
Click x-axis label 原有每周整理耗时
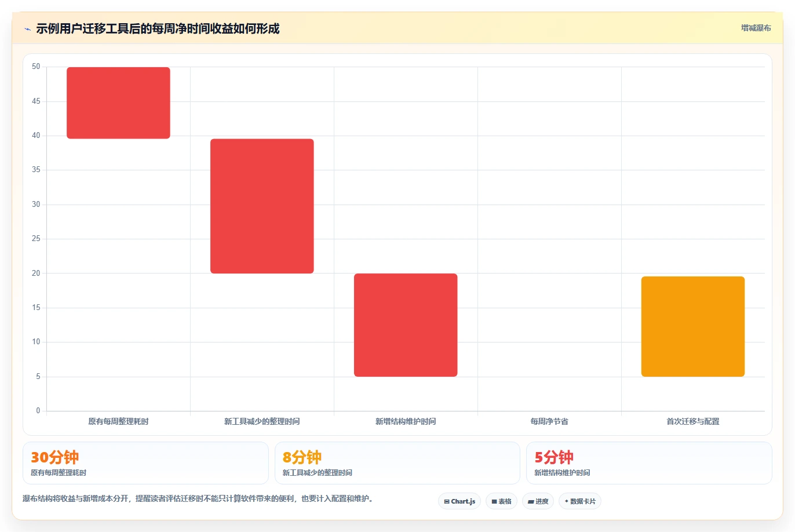(x=118, y=421)
